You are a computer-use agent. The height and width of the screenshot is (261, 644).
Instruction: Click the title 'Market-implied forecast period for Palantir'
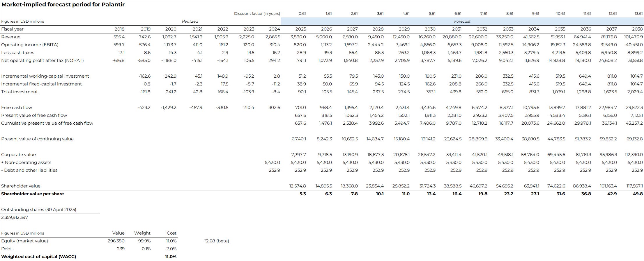(63, 5)
